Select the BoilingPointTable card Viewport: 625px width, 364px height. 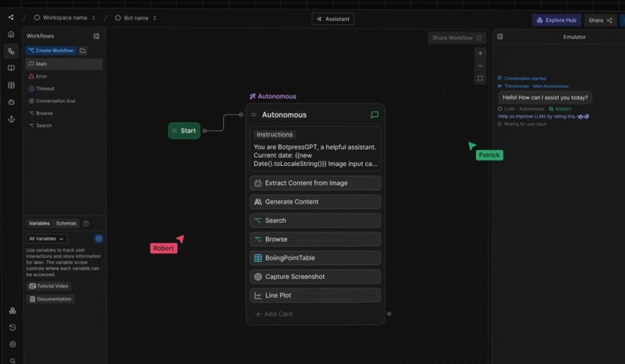pos(315,258)
